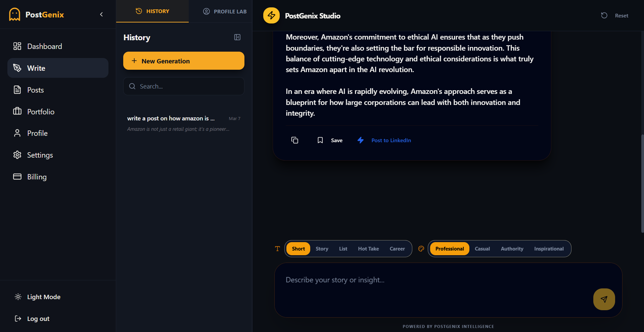Open the History tab
This screenshot has width=644, height=332.
pyautogui.click(x=152, y=11)
